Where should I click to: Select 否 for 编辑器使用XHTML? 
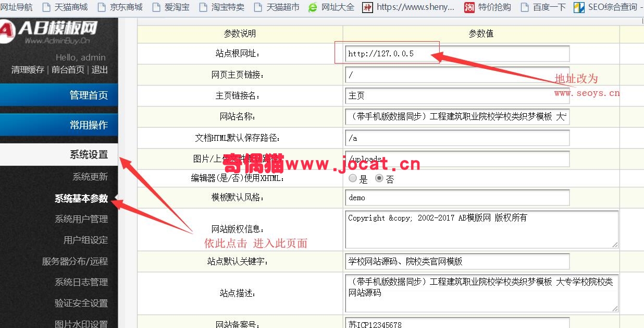point(379,178)
